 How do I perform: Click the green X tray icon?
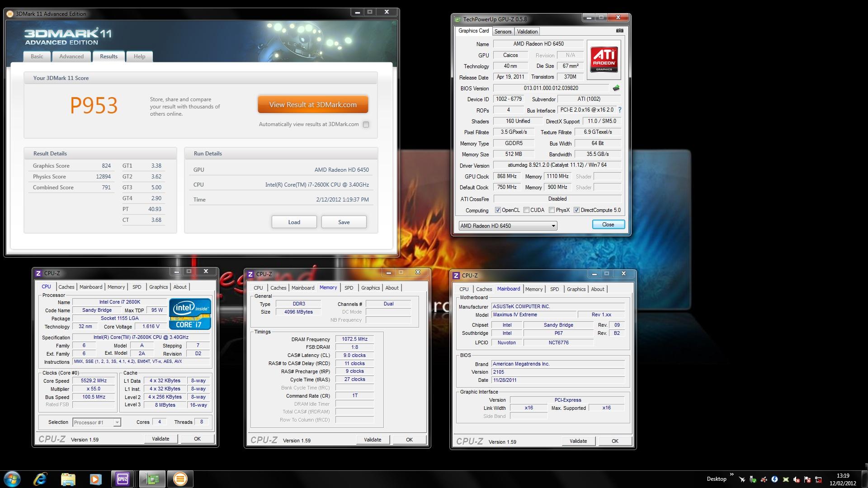click(786, 479)
